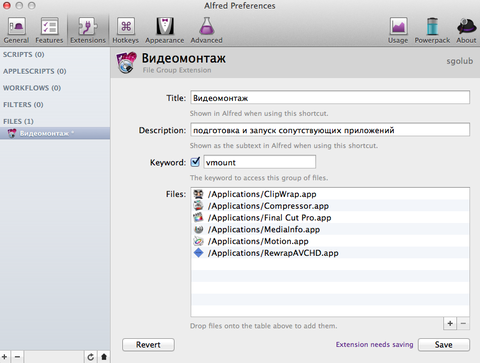Show the Usage graph icon
The width and height of the screenshot is (480, 363).
(398, 30)
